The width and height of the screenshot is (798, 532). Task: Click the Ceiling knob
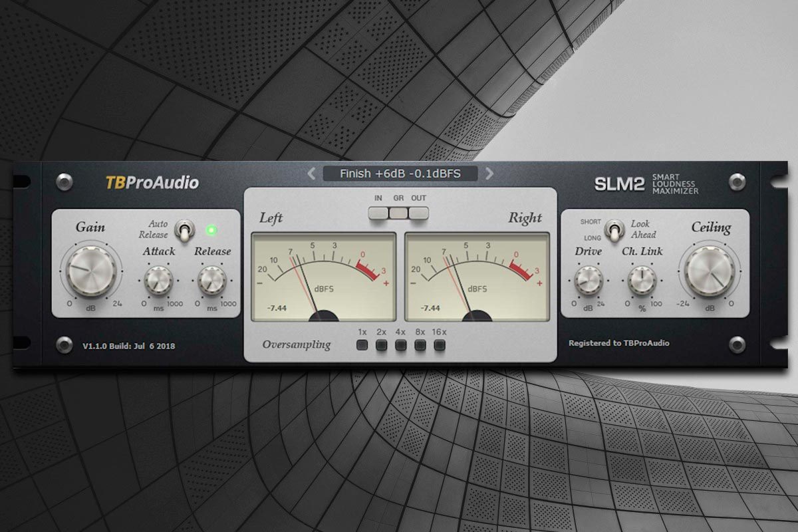(x=710, y=271)
